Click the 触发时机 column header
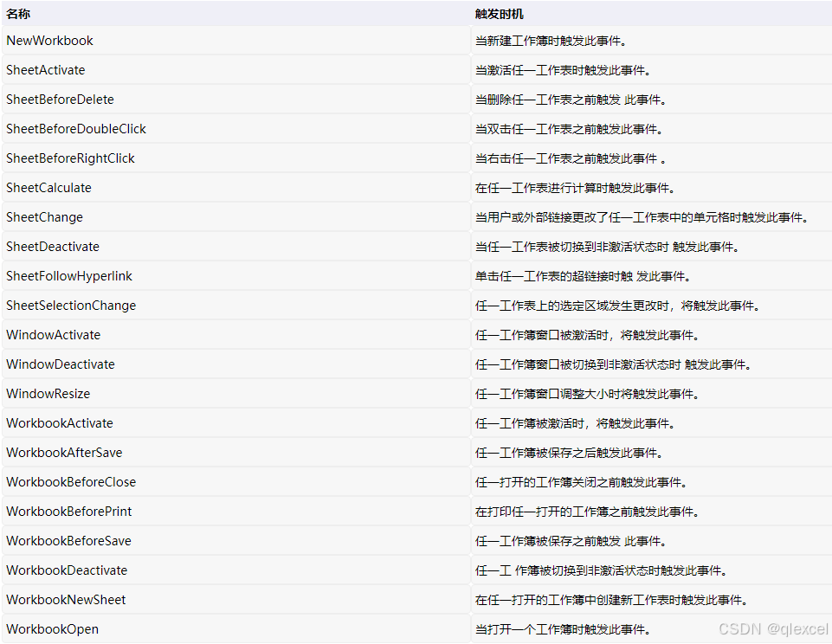Viewport: 832px width, 644px height. (500, 14)
